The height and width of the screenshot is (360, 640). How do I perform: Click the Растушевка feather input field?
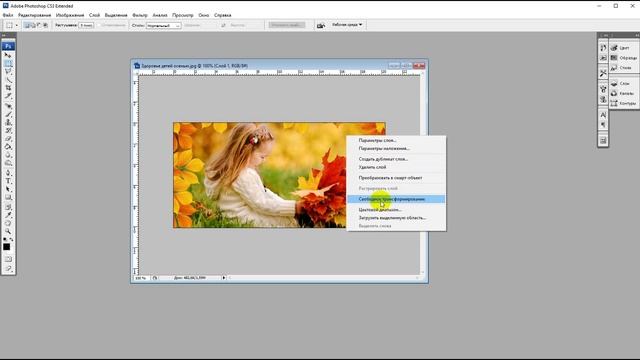coord(86,25)
